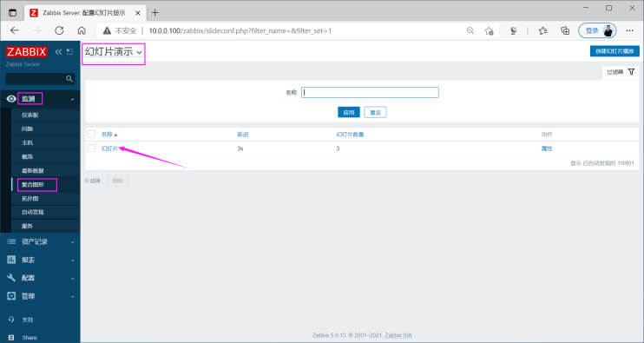Click the 名称 filter input field
The height and width of the screenshot is (343, 644).
370,92
